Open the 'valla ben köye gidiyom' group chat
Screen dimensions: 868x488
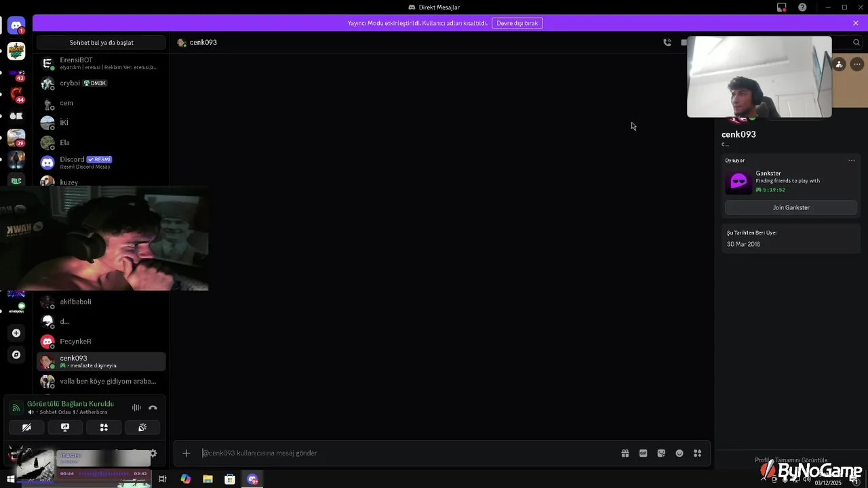point(101,381)
